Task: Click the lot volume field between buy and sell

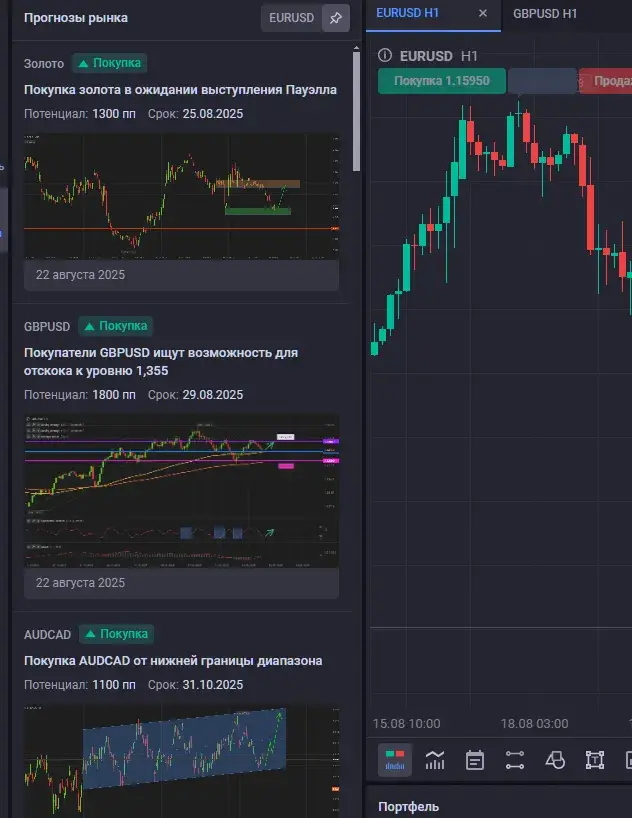Action: point(542,81)
